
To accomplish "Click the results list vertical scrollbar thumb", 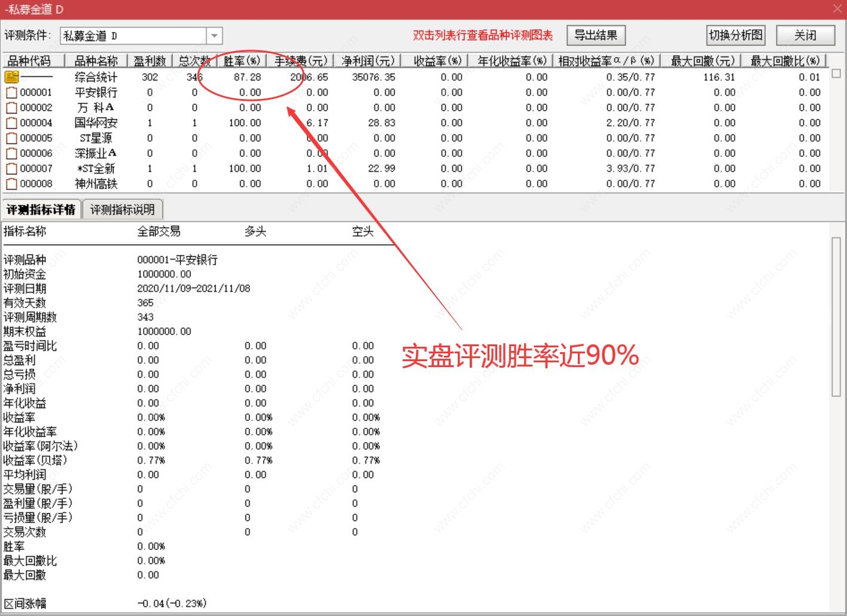I will (836, 73).
